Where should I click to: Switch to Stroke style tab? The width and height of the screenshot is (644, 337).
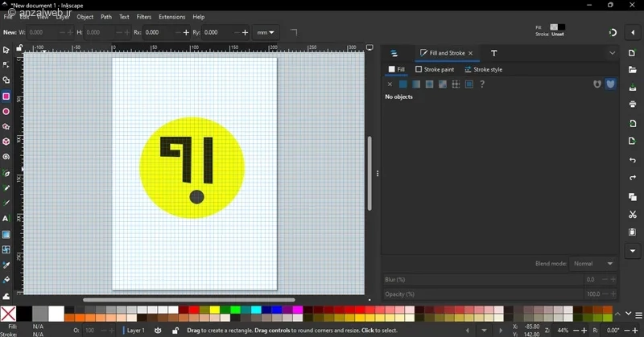tap(484, 69)
